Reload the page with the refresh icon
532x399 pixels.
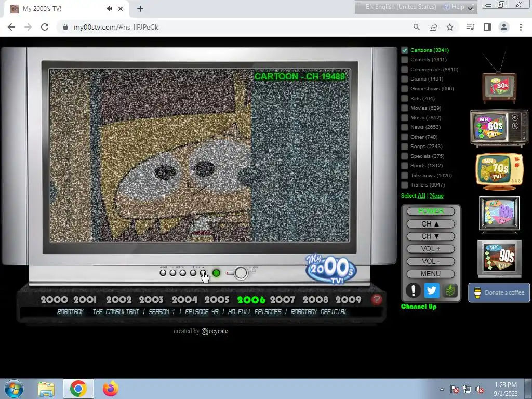point(45,27)
